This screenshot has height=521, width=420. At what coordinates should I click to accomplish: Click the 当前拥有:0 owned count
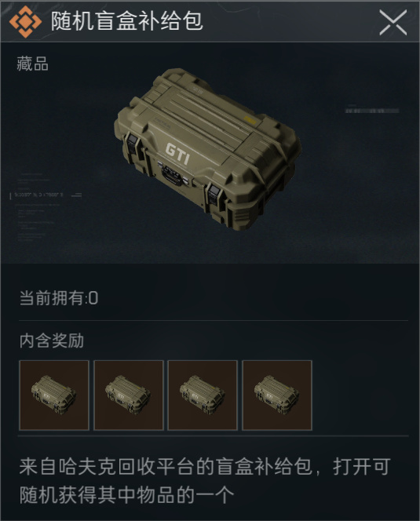59,297
